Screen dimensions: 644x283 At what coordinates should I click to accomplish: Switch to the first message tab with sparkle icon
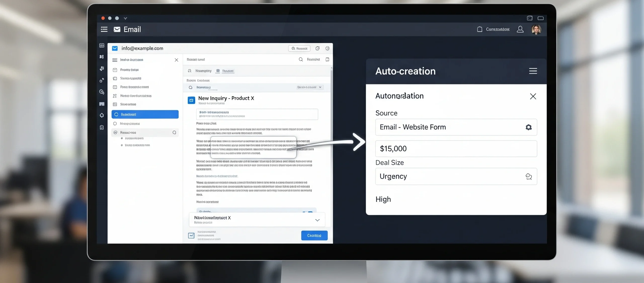pyautogui.click(x=200, y=71)
